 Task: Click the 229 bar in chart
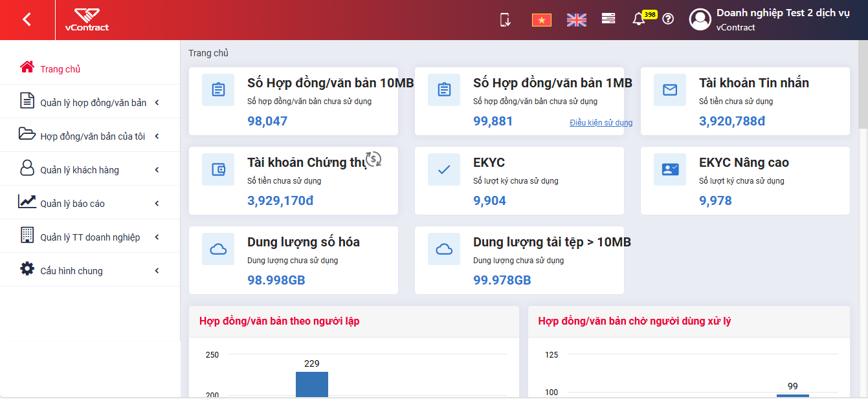[x=312, y=384]
